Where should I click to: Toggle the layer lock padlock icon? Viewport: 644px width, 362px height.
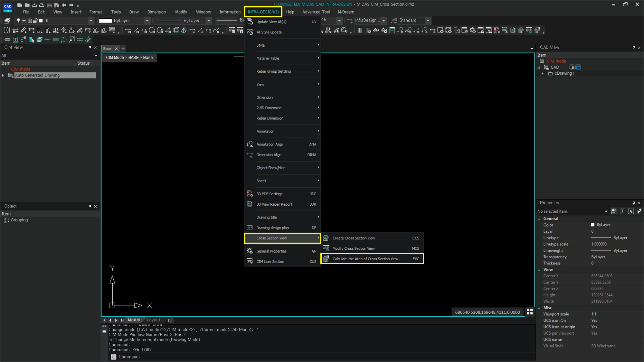coord(35,21)
